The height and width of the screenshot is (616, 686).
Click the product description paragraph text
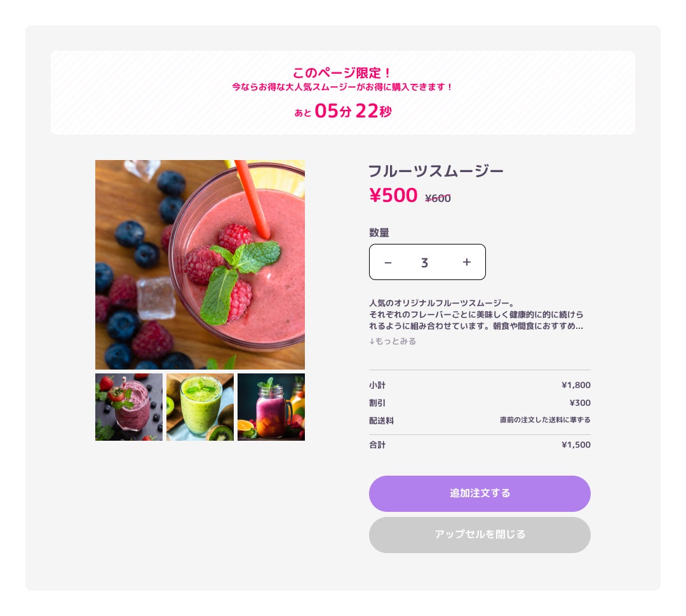[x=476, y=314]
